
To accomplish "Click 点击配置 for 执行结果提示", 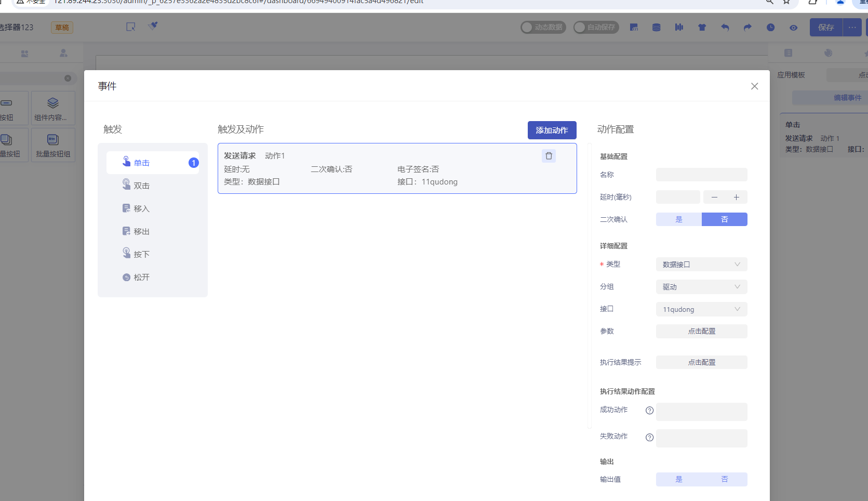I will pyautogui.click(x=702, y=362).
